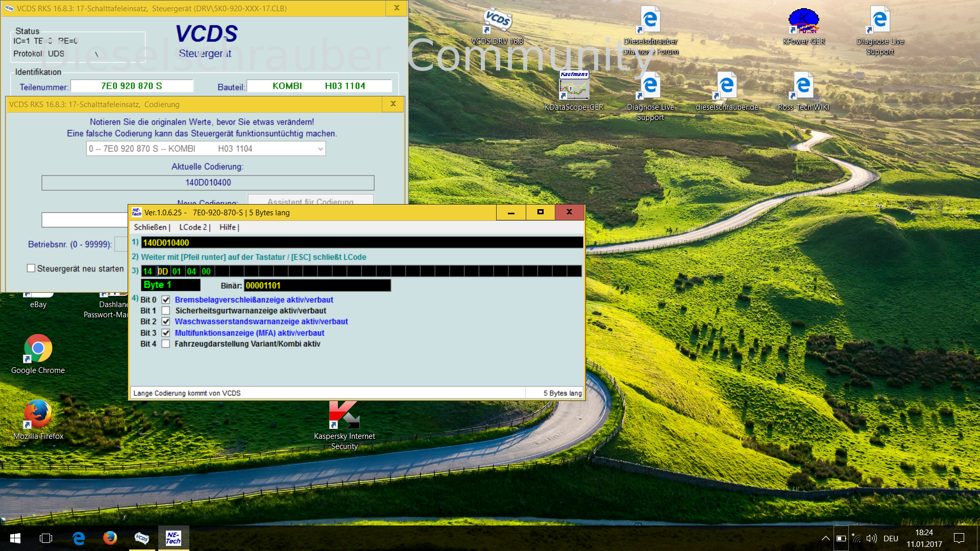Maximize the LCode window
980x551 pixels.
(x=540, y=212)
